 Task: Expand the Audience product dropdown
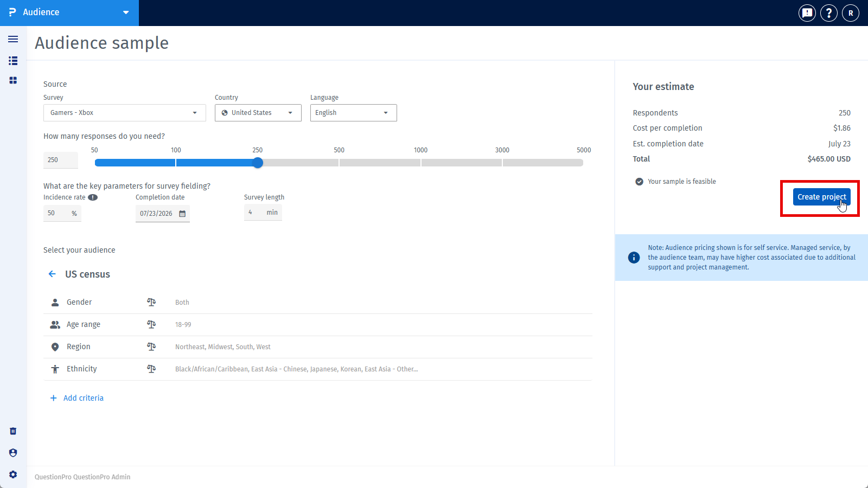tap(126, 12)
